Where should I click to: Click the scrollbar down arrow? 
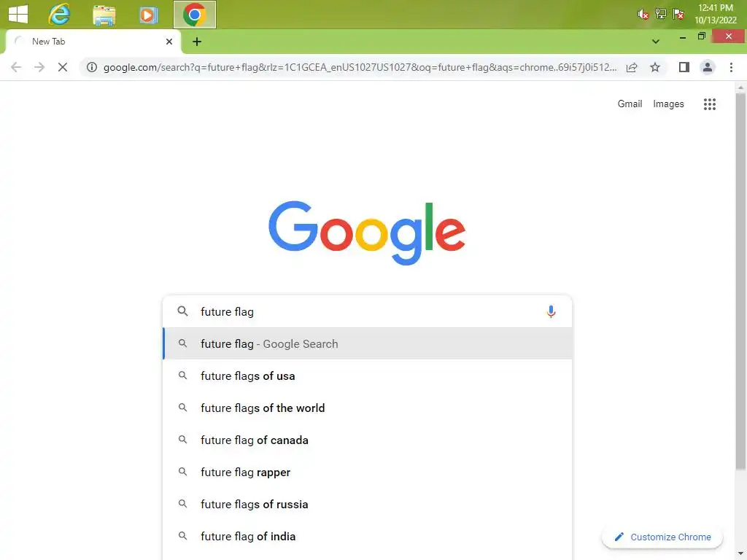[x=740, y=555]
